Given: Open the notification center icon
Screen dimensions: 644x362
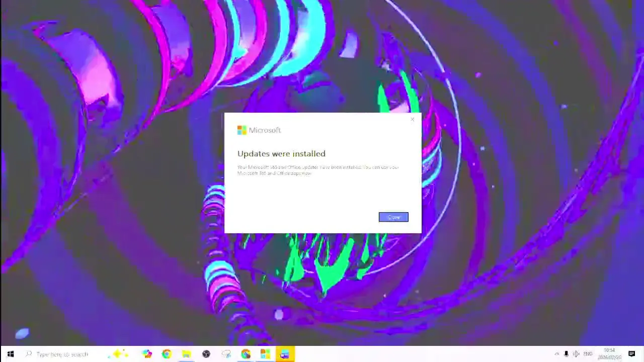Looking at the screenshot, I should (632, 354).
